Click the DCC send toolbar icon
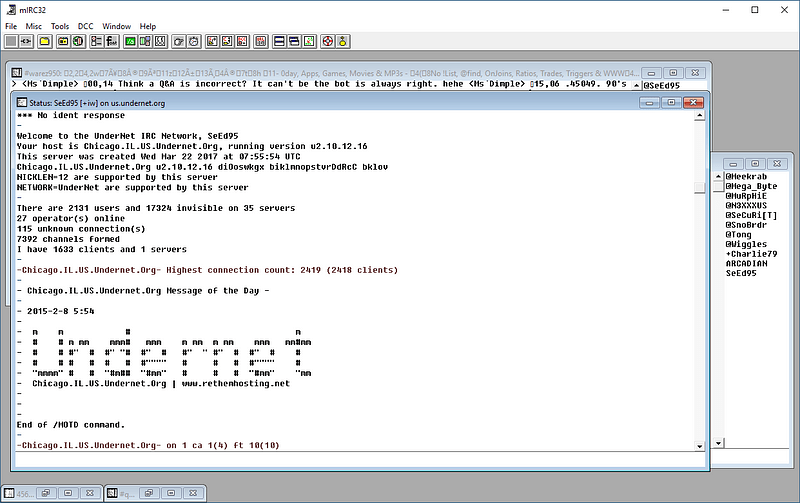 click(212, 41)
